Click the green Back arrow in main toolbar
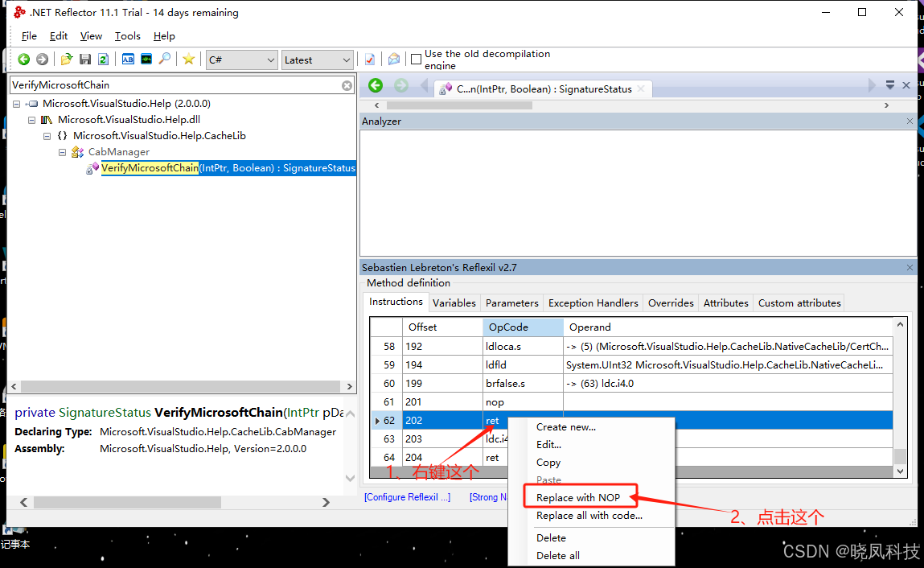The width and height of the screenshot is (924, 568). tap(23, 59)
